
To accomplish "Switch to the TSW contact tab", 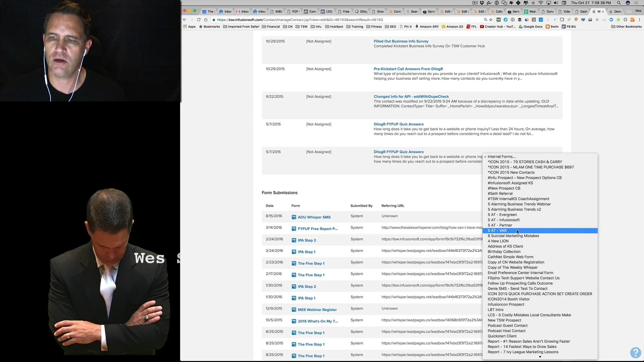I will (598, 11).
